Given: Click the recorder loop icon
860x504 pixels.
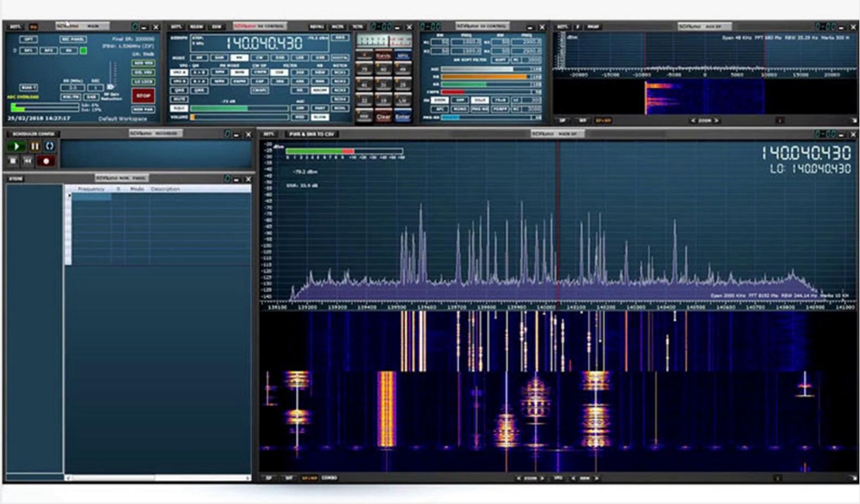Looking at the screenshot, I should [50, 147].
